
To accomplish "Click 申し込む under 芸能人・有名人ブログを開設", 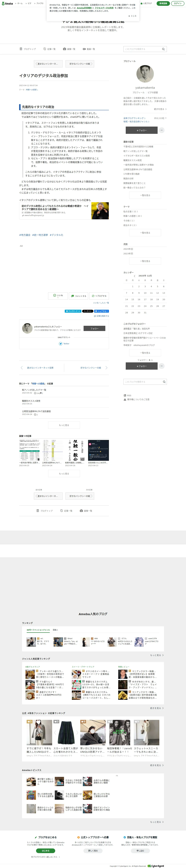I will coord(140,850).
